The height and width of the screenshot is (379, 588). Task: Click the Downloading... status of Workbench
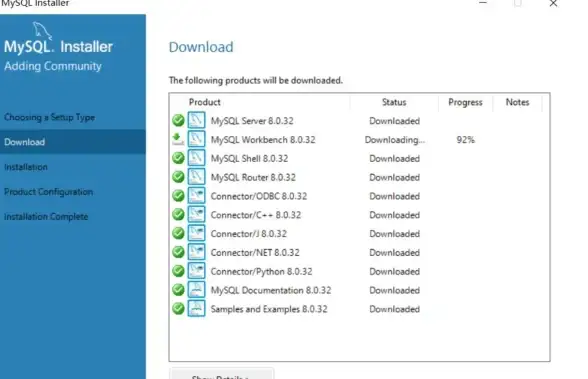click(395, 140)
